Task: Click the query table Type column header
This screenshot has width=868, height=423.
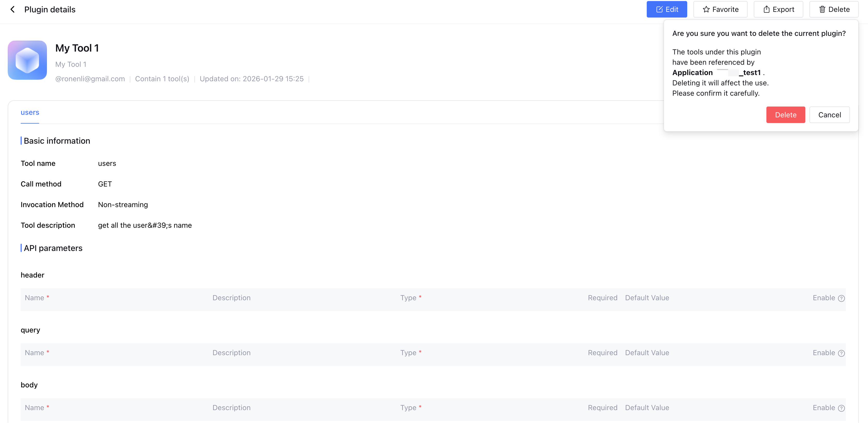Action: [408, 353]
